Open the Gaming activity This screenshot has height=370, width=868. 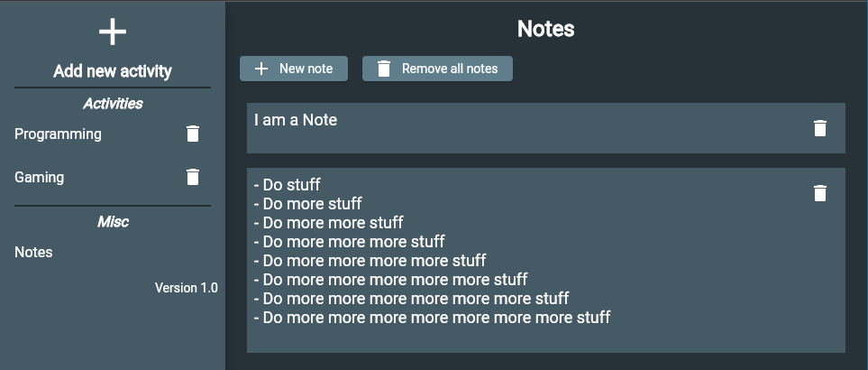pos(40,177)
